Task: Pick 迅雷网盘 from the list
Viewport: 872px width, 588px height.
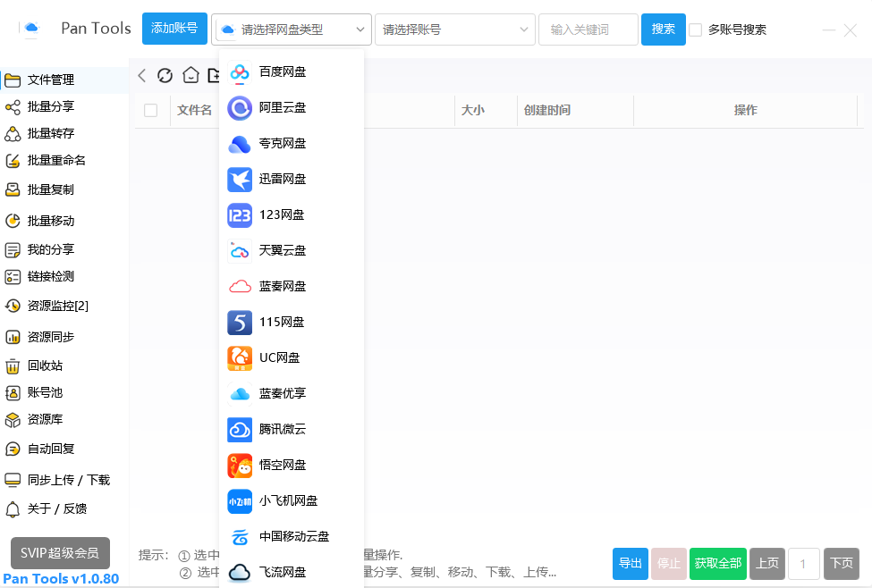Action: (282, 179)
